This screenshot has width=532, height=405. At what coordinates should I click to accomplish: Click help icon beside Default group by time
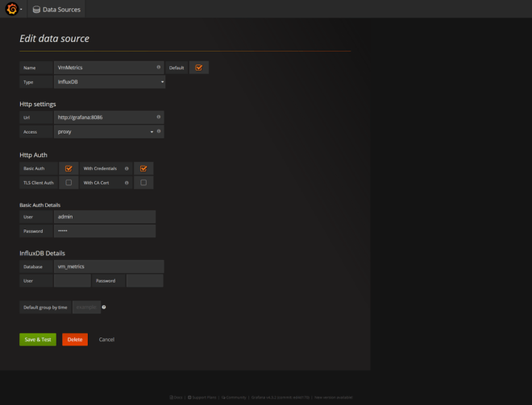click(104, 307)
